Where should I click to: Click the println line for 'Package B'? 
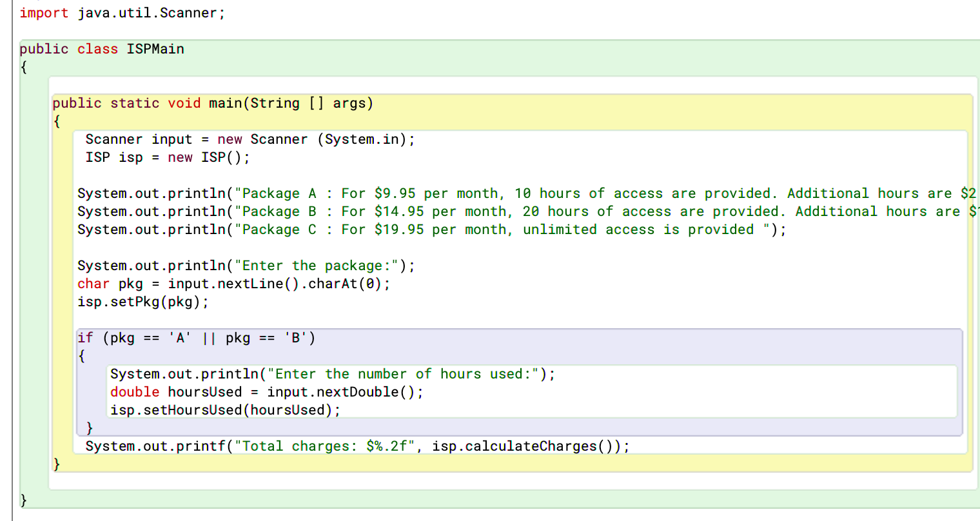pyautogui.click(x=528, y=211)
